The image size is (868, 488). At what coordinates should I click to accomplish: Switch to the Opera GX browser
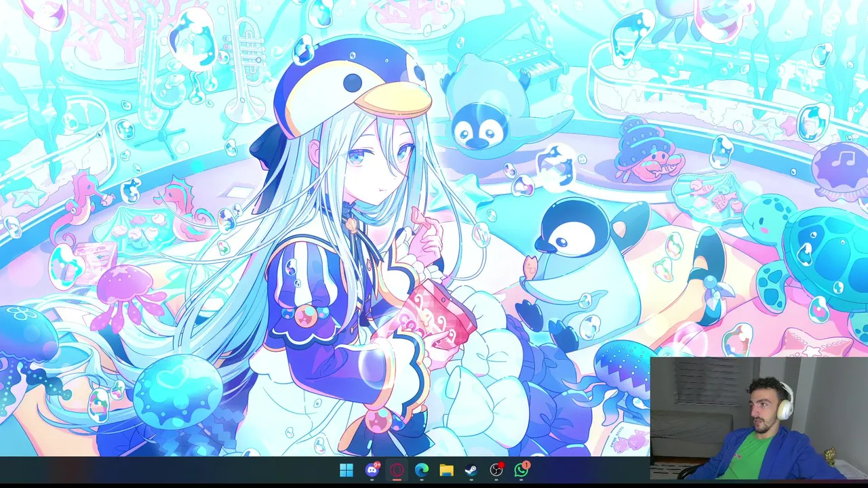tap(397, 470)
